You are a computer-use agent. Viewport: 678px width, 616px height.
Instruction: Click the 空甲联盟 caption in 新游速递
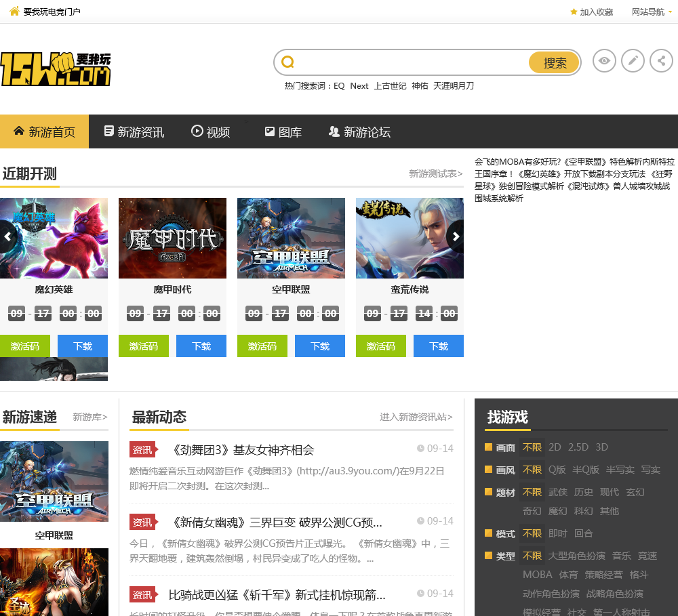tap(54, 535)
